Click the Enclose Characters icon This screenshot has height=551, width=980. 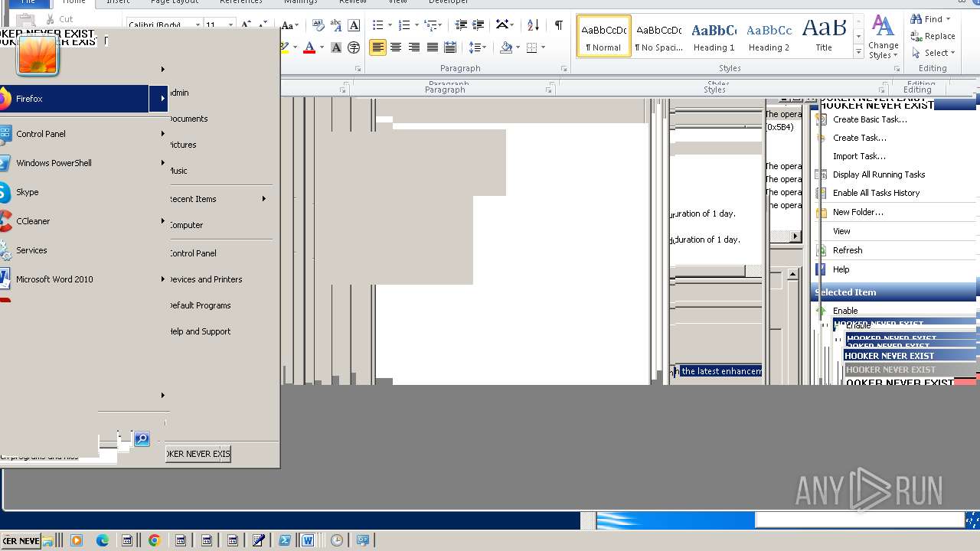click(x=354, y=47)
